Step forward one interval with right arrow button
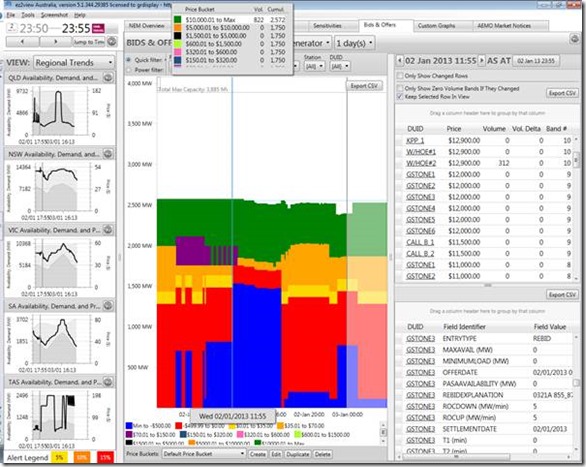586x467 pixels. [55, 41]
